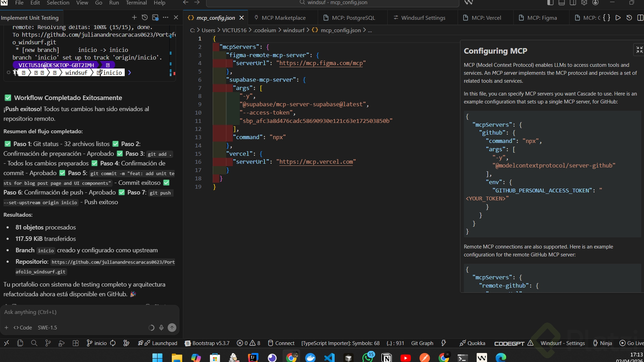Toggle bottom panel layout icon
Viewport: 644px width, 362px height.
click(562, 3)
